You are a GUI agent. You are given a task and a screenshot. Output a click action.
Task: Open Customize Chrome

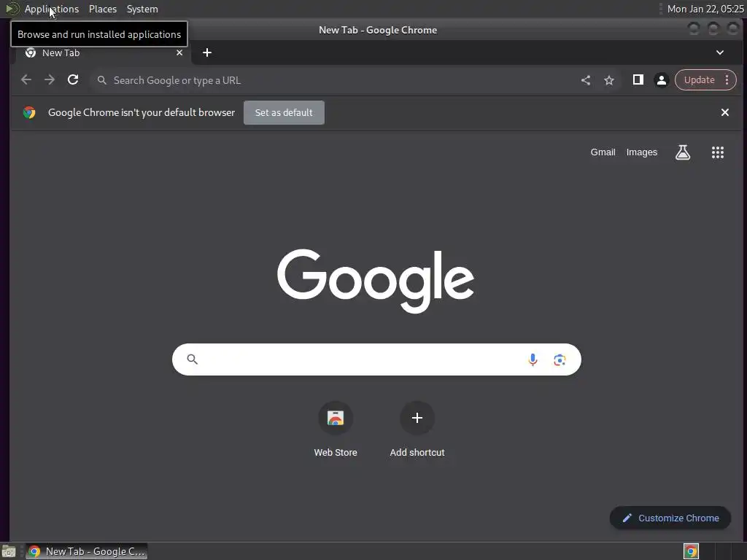[x=670, y=518]
